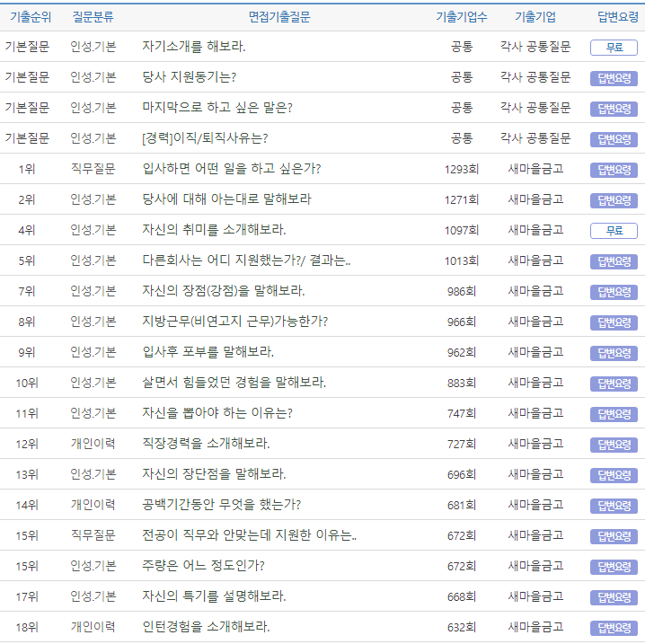This screenshot has width=645, height=644.
Task: Click 무료 button for 자기소개를 해보라
Action: click(x=614, y=48)
